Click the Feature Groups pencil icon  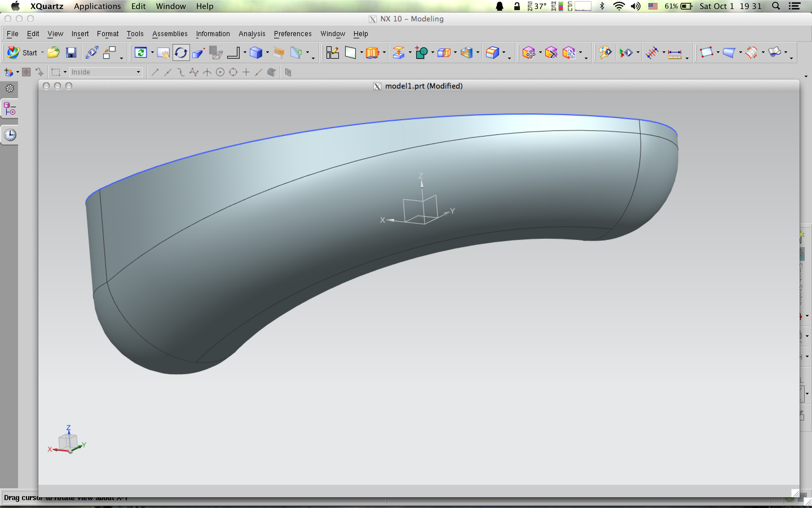pos(332,52)
